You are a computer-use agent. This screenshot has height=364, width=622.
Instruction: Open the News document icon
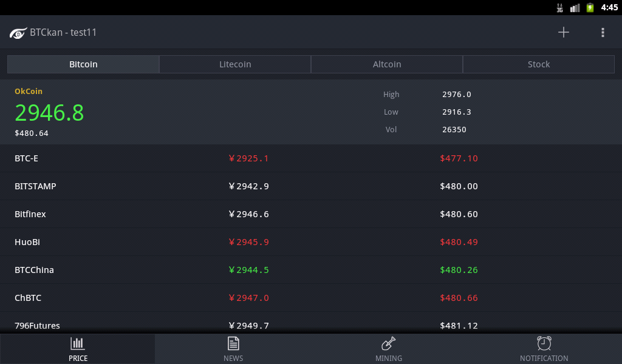tap(233, 343)
